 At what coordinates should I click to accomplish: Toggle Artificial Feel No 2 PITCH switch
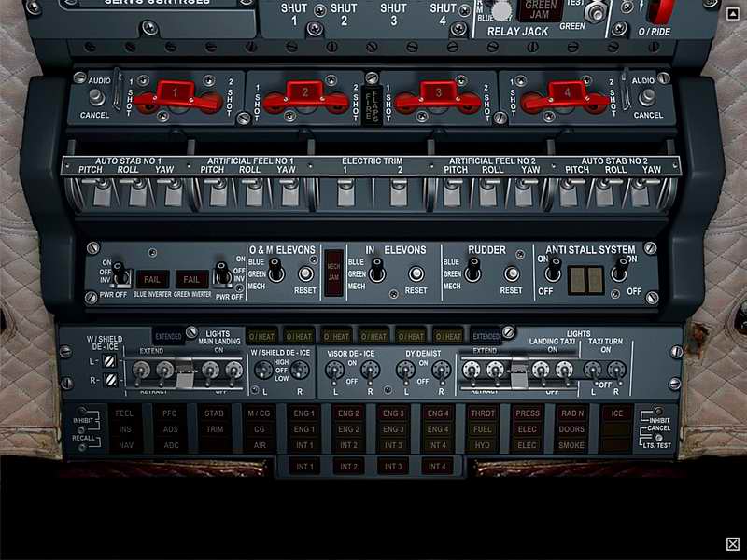tap(452, 193)
